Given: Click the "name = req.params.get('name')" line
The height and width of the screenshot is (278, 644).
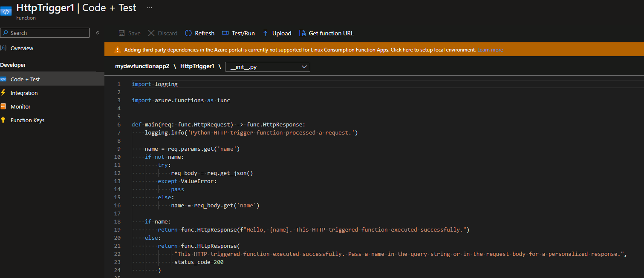Looking at the screenshot, I should click(x=192, y=149).
